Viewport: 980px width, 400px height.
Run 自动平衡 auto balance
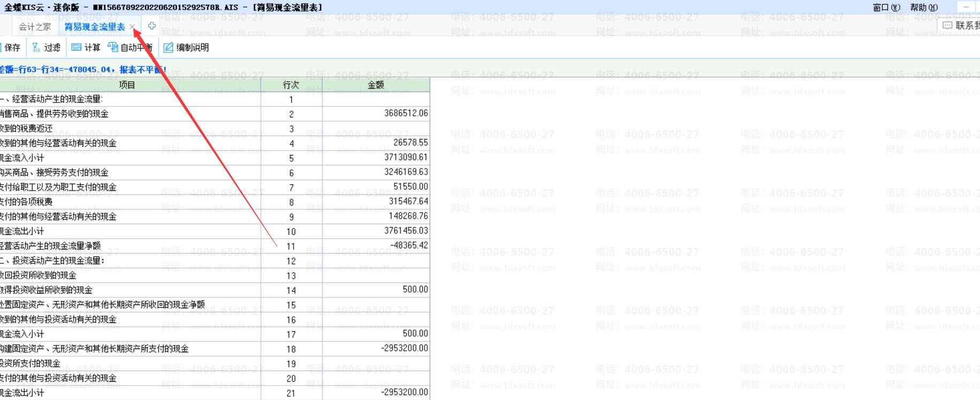(x=130, y=48)
